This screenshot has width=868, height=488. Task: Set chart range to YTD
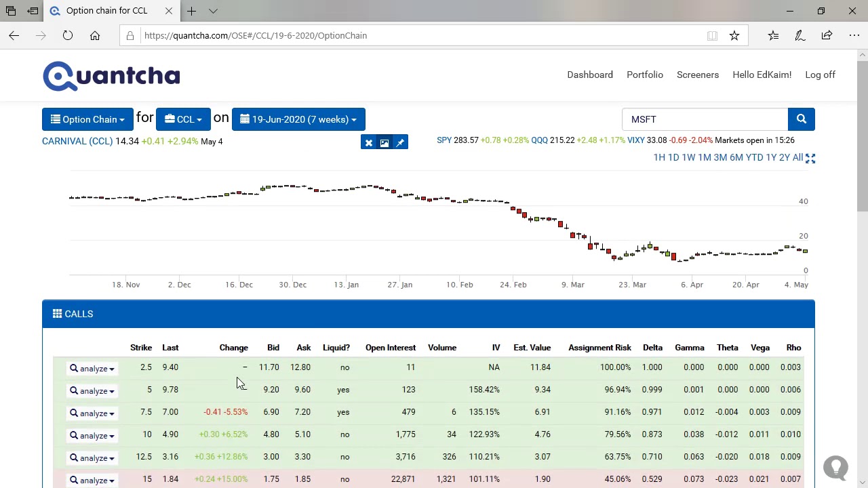point(754,157)
